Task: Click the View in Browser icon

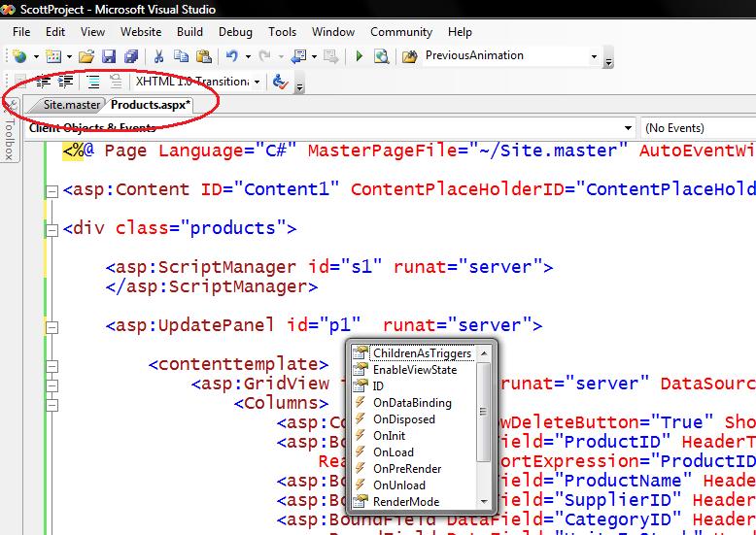Action: (381, 56)
